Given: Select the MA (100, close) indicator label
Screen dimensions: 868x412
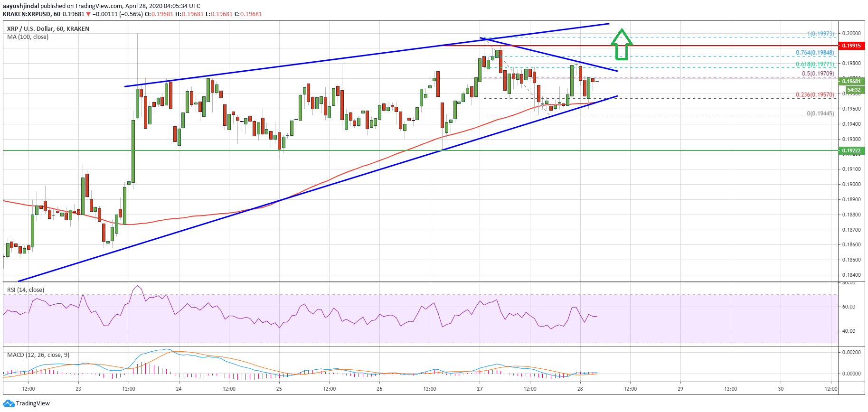Looking at the screenshot, I should [x=28, y=37].
